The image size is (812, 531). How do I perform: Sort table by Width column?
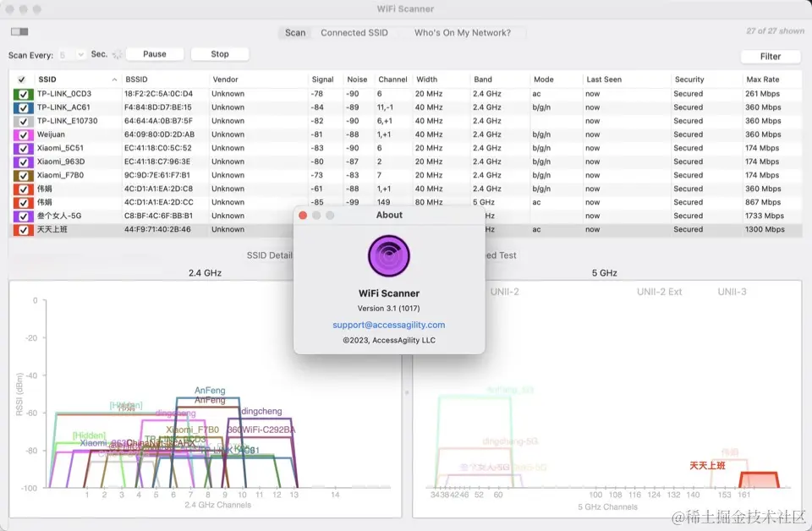(x=426, y=79)
